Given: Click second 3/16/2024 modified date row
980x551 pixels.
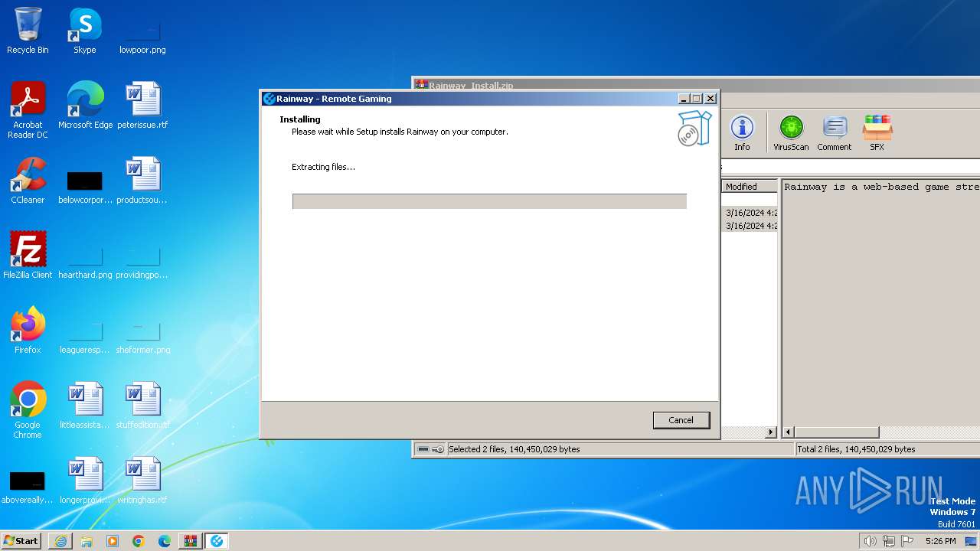Looking at the screenshot, I should [750, 226].
